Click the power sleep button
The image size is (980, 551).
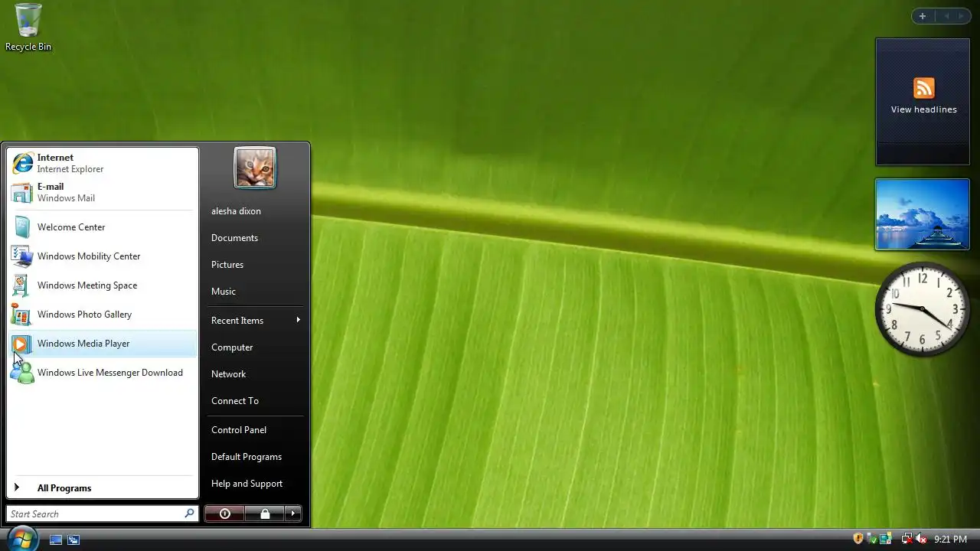(224, 514)
